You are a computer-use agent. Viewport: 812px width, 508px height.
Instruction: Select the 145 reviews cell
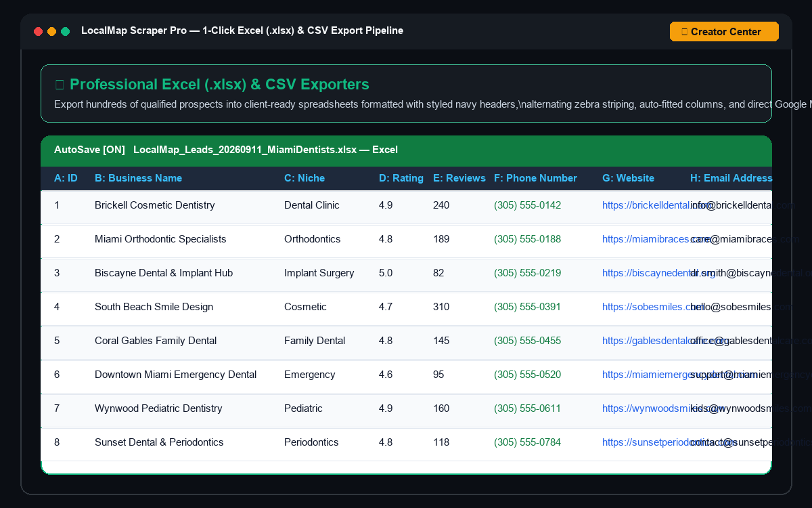point(441,341)
